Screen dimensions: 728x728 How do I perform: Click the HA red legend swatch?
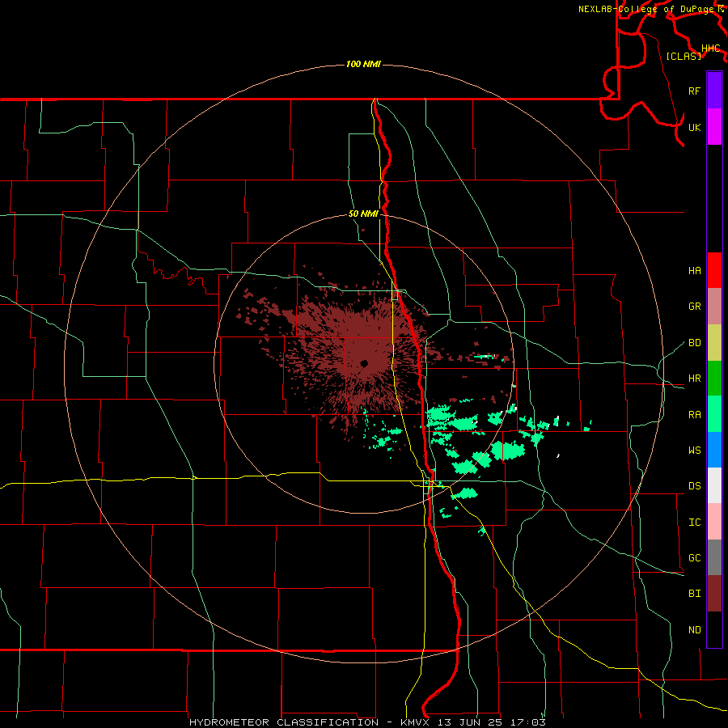click(x=714, y=270)
